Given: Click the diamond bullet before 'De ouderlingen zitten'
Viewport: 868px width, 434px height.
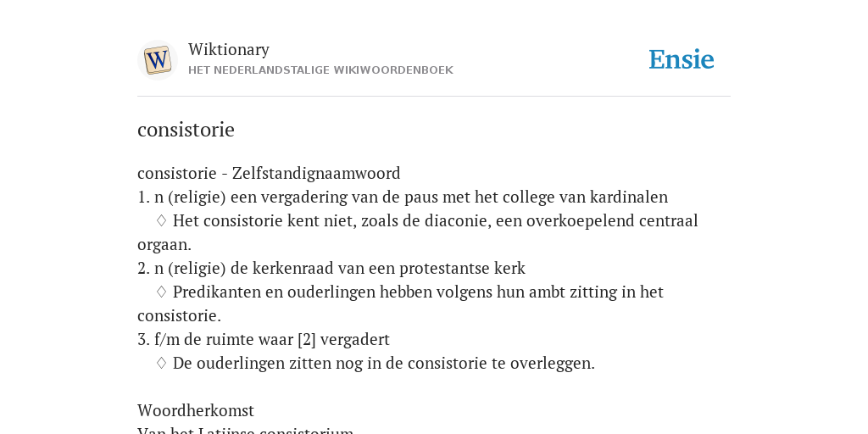Looking at the screenshot, I should pyautogui.click(x=161, y=363).
